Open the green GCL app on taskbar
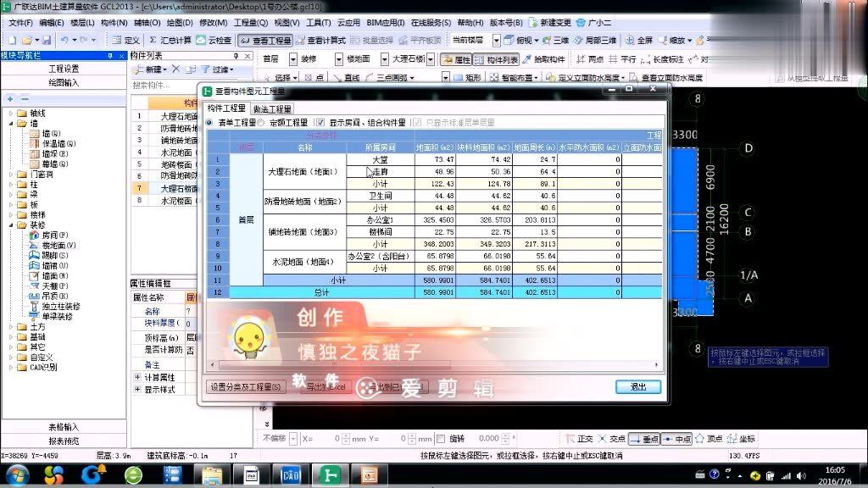 pos(330,475)
